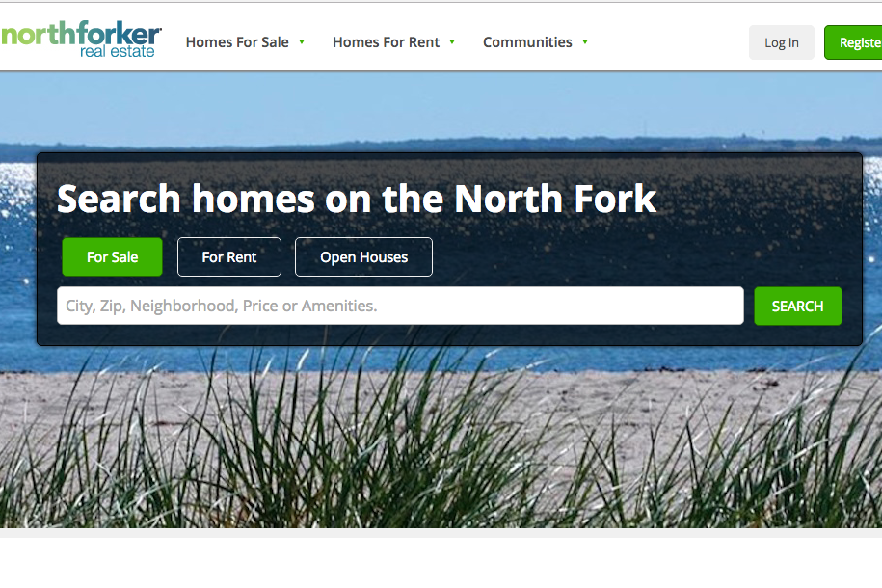Switch search mode to For Rent
This screenshot has width=882, height=588.
(229, 256)
